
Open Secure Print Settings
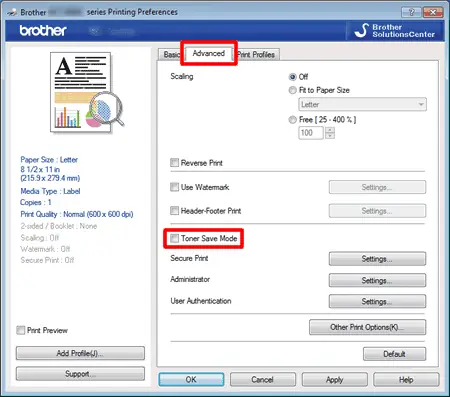(x=377, y=259)
